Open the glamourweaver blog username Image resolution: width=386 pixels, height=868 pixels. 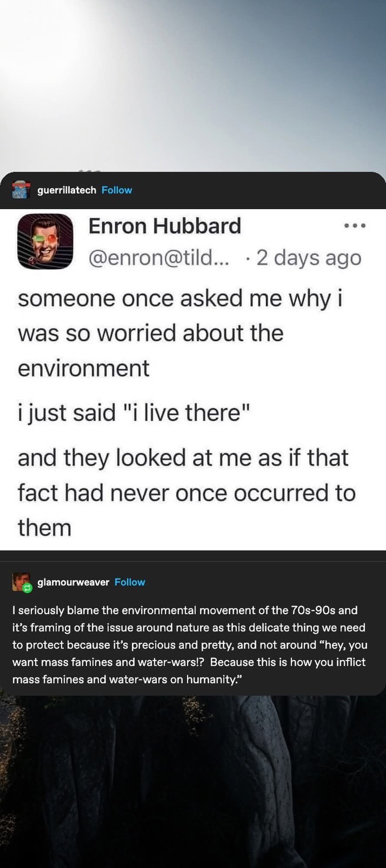click(x=73, y=582)
